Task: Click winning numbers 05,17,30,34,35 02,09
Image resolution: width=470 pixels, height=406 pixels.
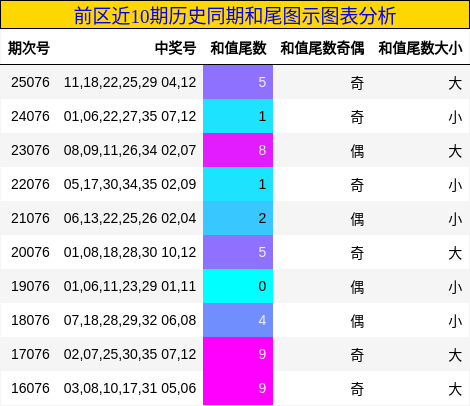Action: point(130,184)
